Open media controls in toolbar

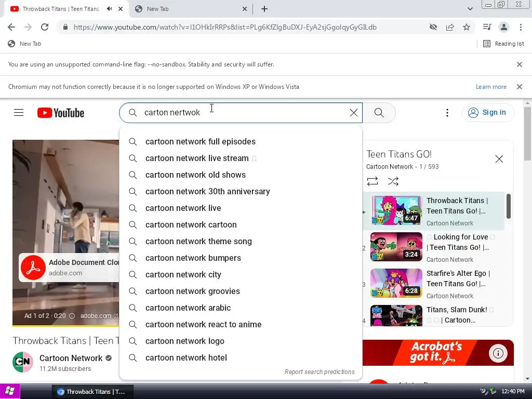click(x=487, y=27)
